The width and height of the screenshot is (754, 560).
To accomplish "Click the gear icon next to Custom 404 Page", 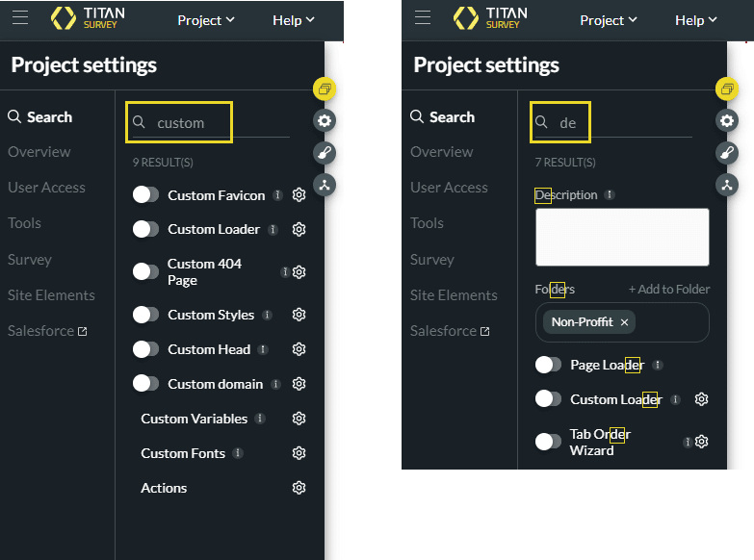I will (299, 272).
